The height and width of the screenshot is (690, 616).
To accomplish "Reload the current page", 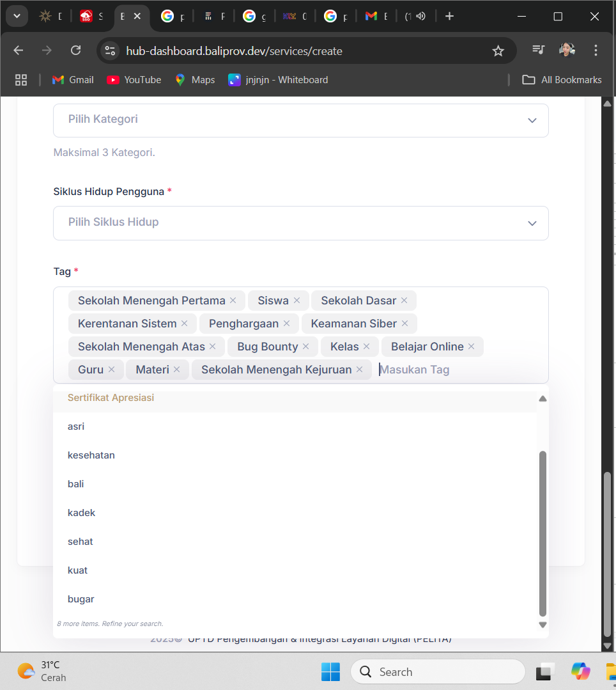I will (x=75, y=51).
